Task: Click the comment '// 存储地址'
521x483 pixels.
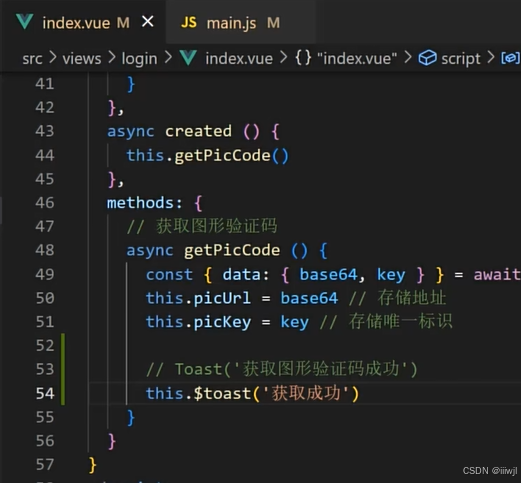Action: click(397, 298)
